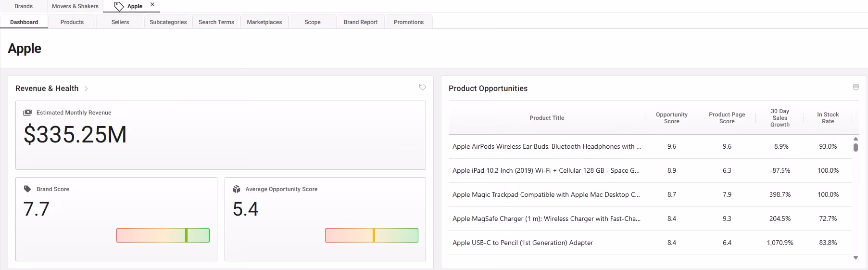Screen dimensions: 868x270
Task: Select the Apple MagSafe Charger row title
Action: (x=546, y=219)
